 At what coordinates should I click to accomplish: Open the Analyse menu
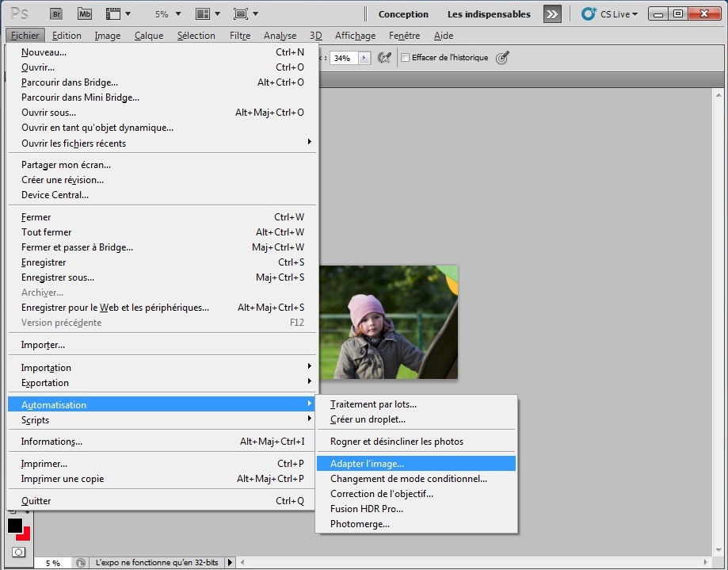(280, 36)
